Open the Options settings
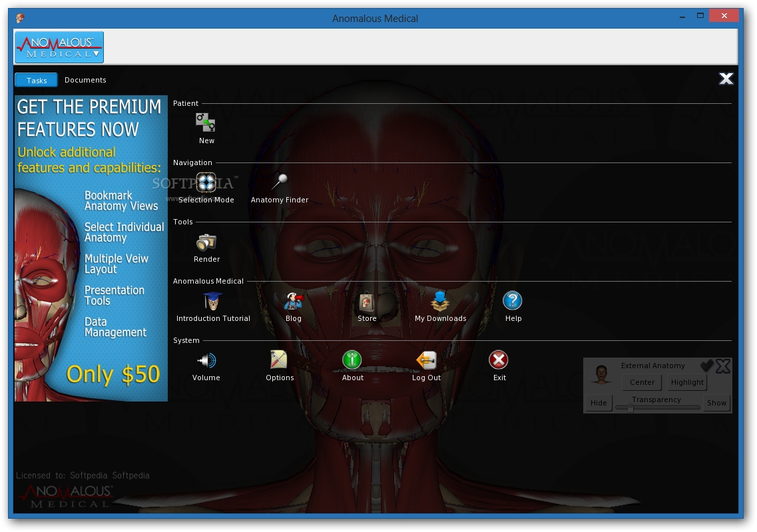 coord(280,366)
